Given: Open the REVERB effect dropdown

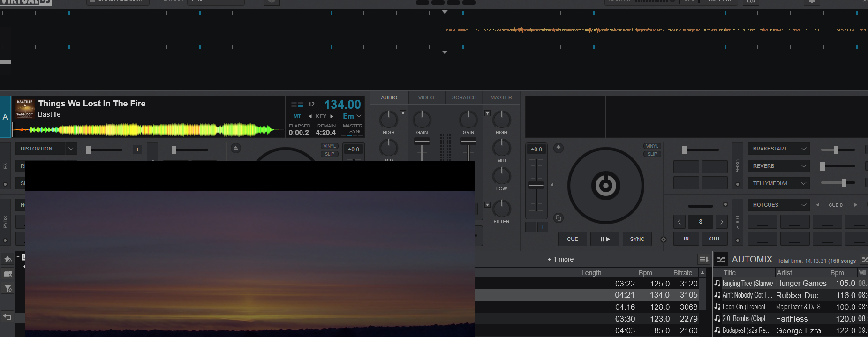Looking at the screenshot, I should point(804,166).
